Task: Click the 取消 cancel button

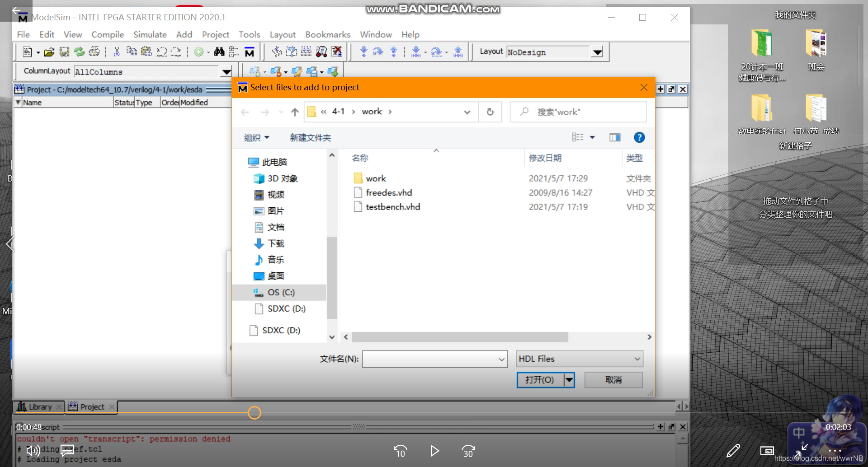Action: (613, 380)
